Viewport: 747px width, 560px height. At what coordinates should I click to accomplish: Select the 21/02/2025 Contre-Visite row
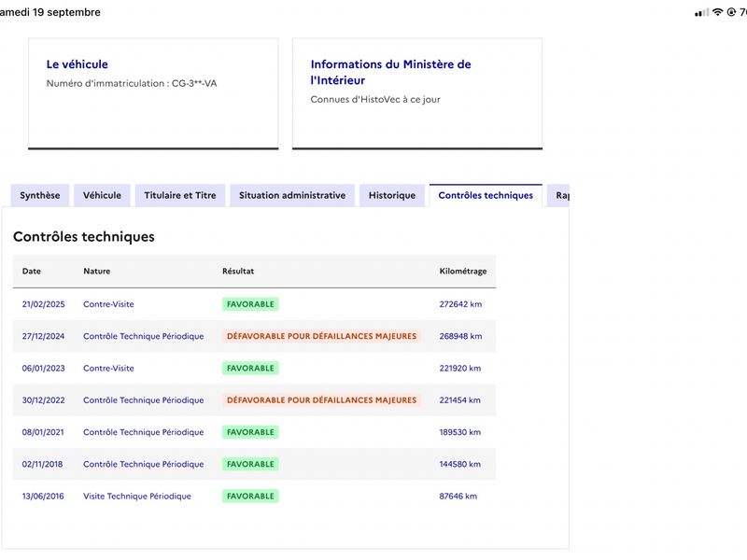coord(254,304)
